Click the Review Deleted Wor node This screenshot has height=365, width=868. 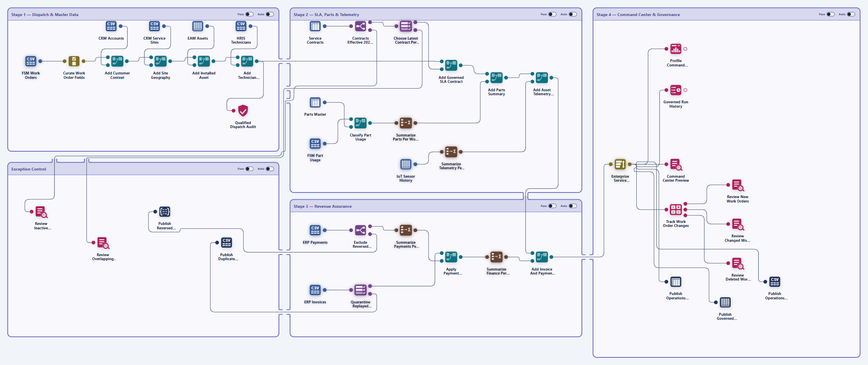738,263
